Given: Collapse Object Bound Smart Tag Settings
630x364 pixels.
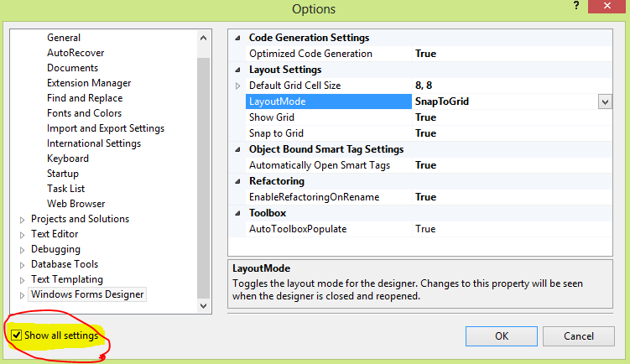Looking at the screenshot, I should coord(237,149).
